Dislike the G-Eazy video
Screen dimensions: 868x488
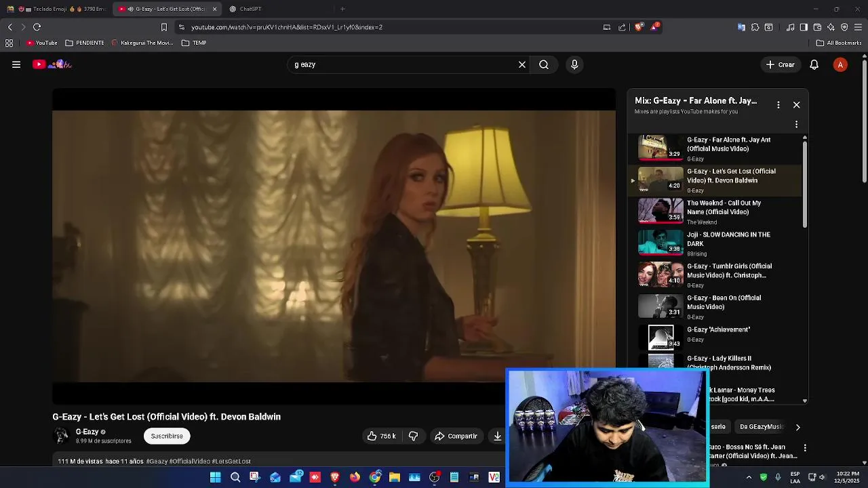[x=413, y=436]
